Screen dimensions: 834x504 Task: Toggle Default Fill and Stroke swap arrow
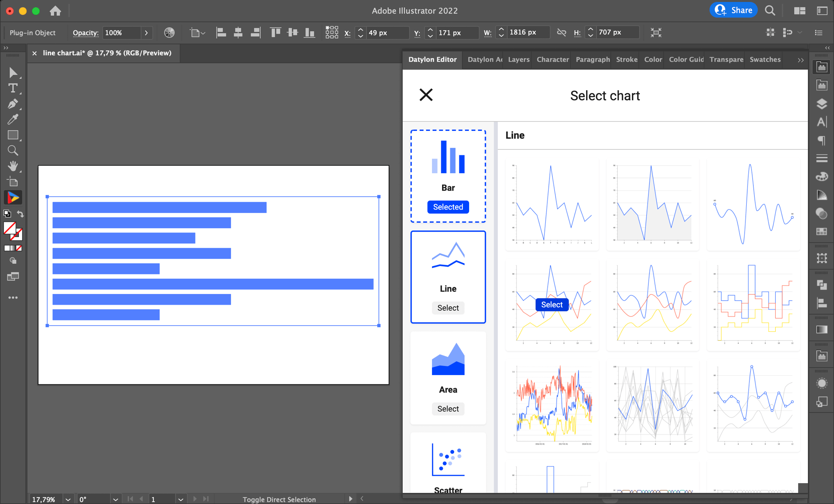20,214
